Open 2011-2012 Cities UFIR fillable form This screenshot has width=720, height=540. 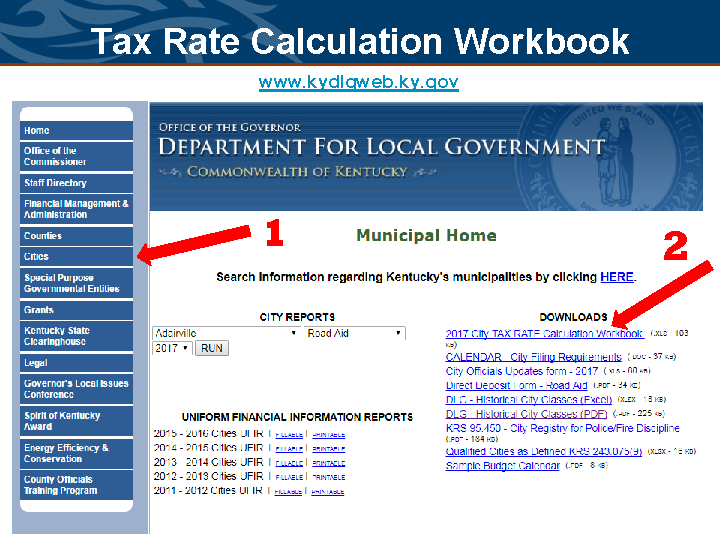tap(288, 491)
